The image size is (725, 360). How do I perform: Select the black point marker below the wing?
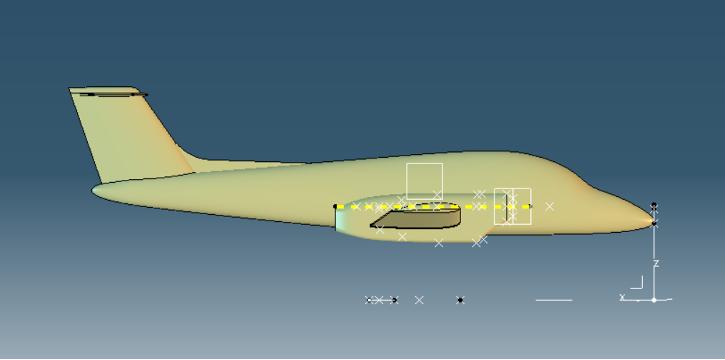pos(460,300)
